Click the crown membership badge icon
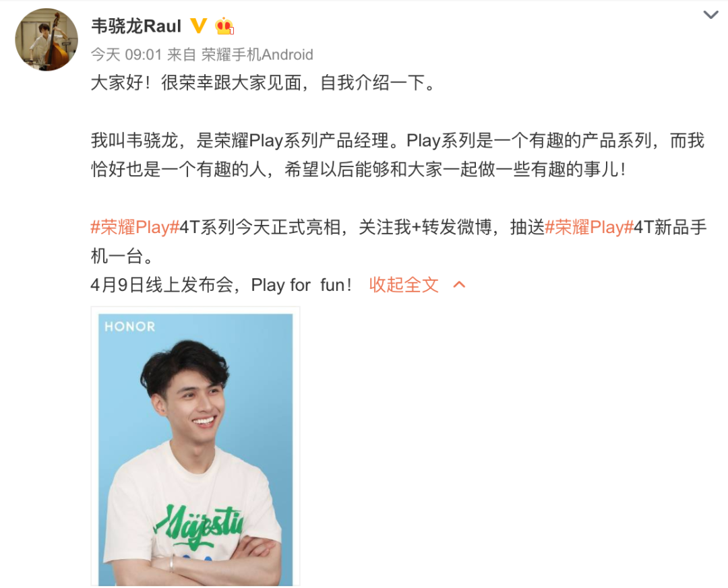Screen dimensions: 728x588 click(x=224, y=26)
